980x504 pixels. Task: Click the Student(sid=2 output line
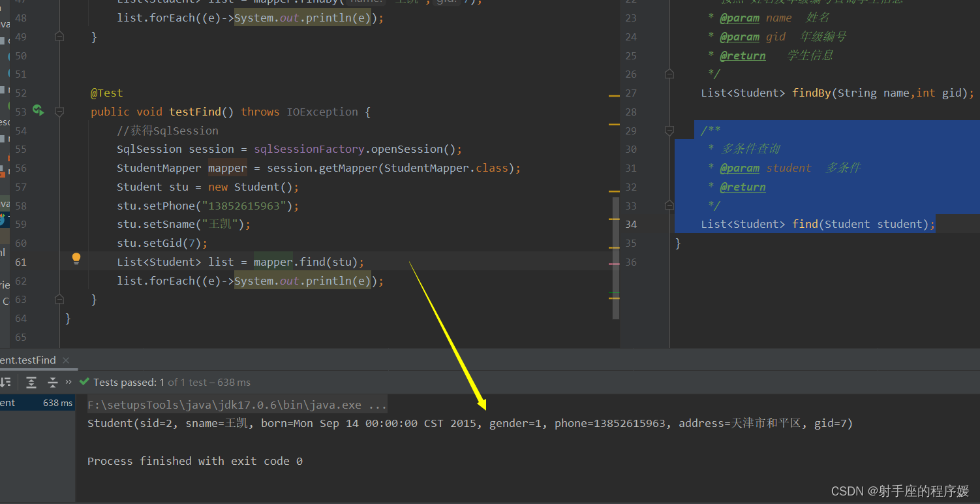pyautogui.click(x=470, y=423)
